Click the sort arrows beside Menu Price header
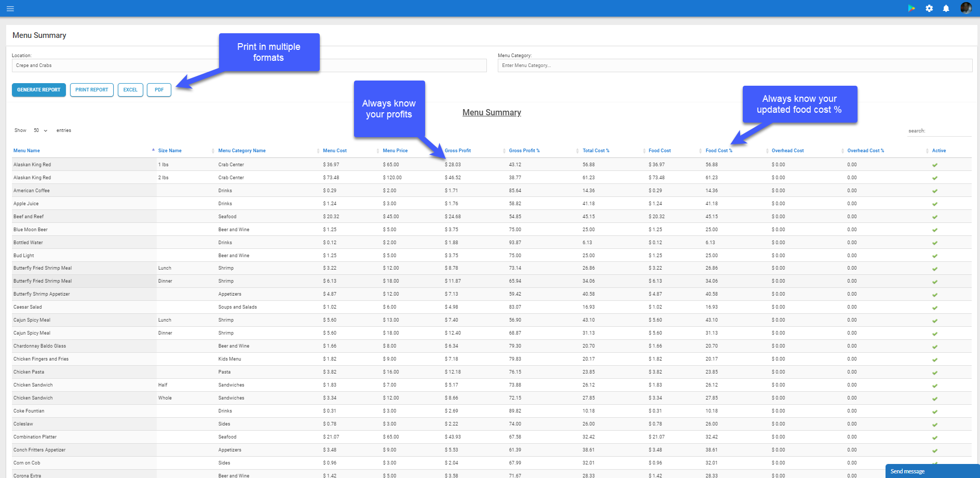This screenshot has height=478, width=980. click(x=377, y=150)
